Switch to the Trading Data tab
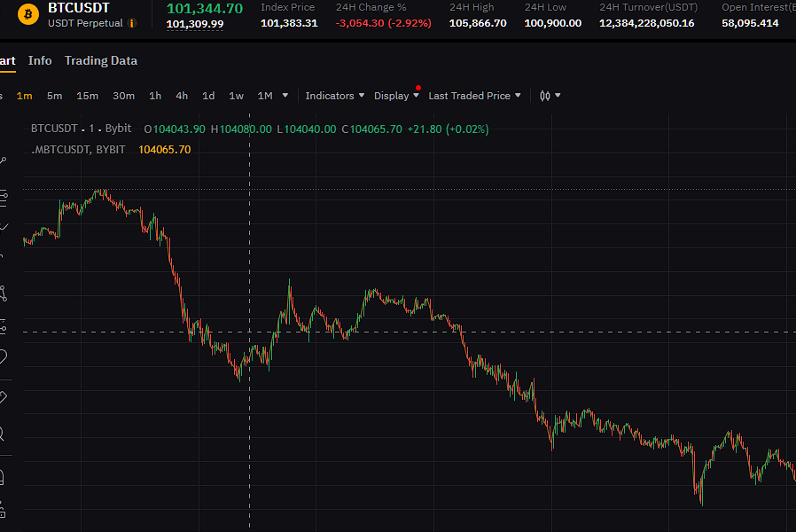This screenshot has width=796, height=532. [101, 60]
